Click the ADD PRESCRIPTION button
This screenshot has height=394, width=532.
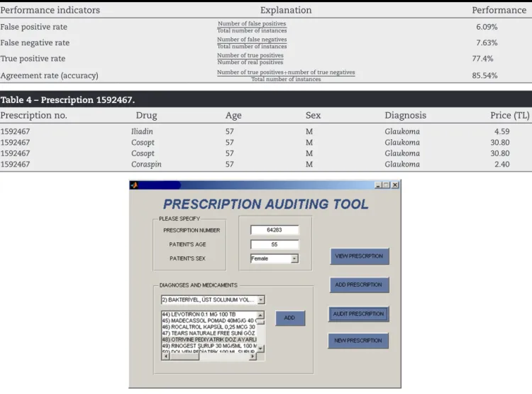click(x=359, y=285)
